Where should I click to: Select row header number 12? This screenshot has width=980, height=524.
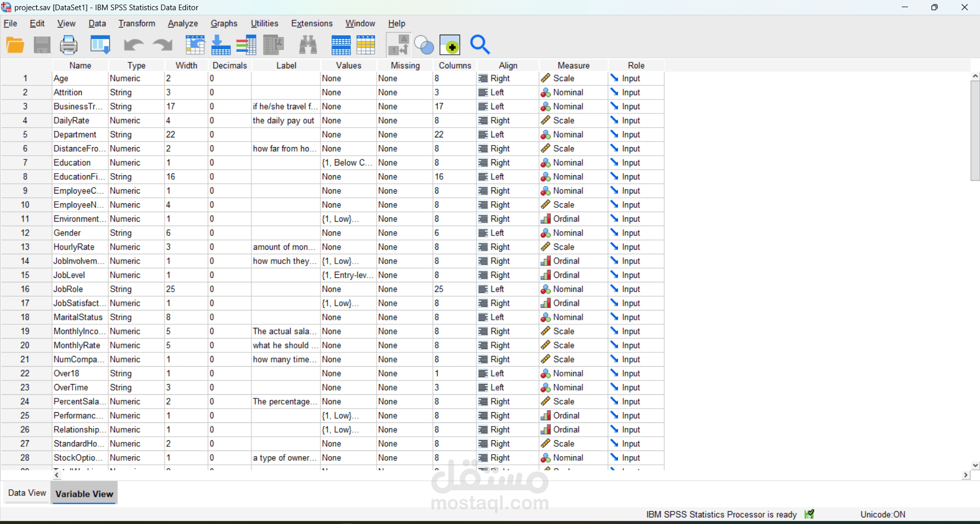coord(25,233)
